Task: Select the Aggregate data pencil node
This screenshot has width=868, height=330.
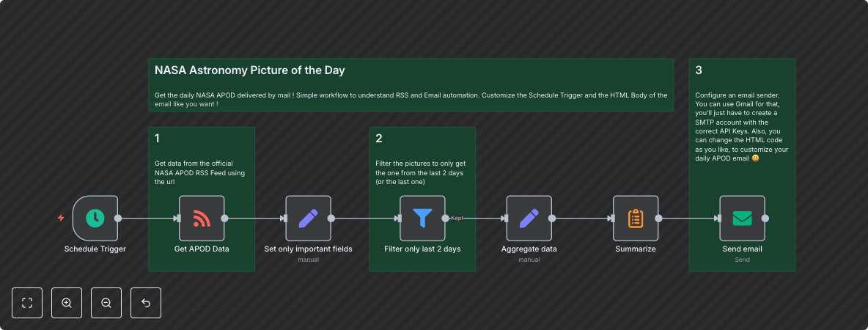Action: point(529,218)
